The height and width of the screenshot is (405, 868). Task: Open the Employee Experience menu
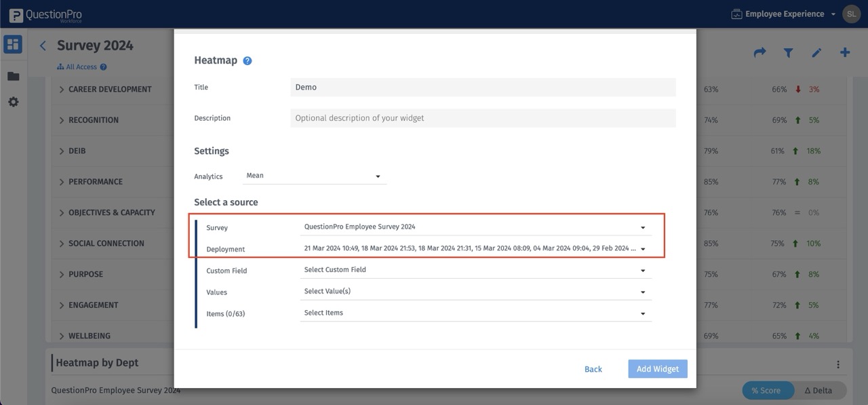[785, 13]
